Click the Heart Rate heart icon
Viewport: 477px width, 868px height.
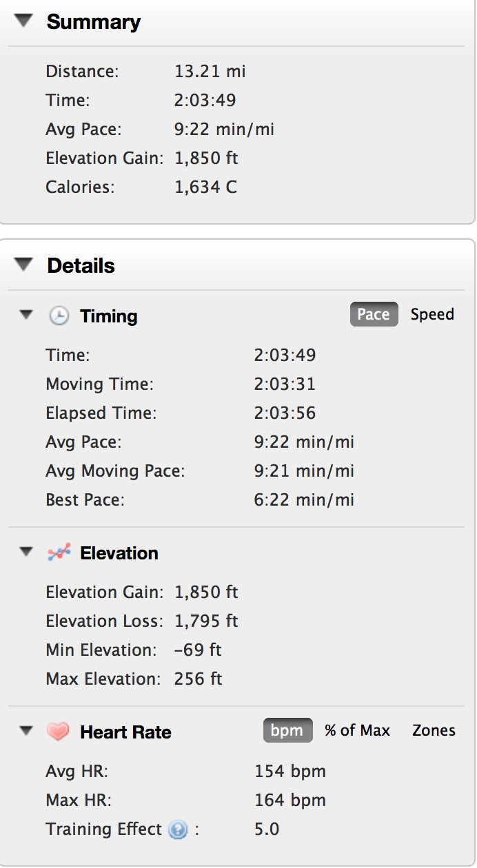coord(59,732)
